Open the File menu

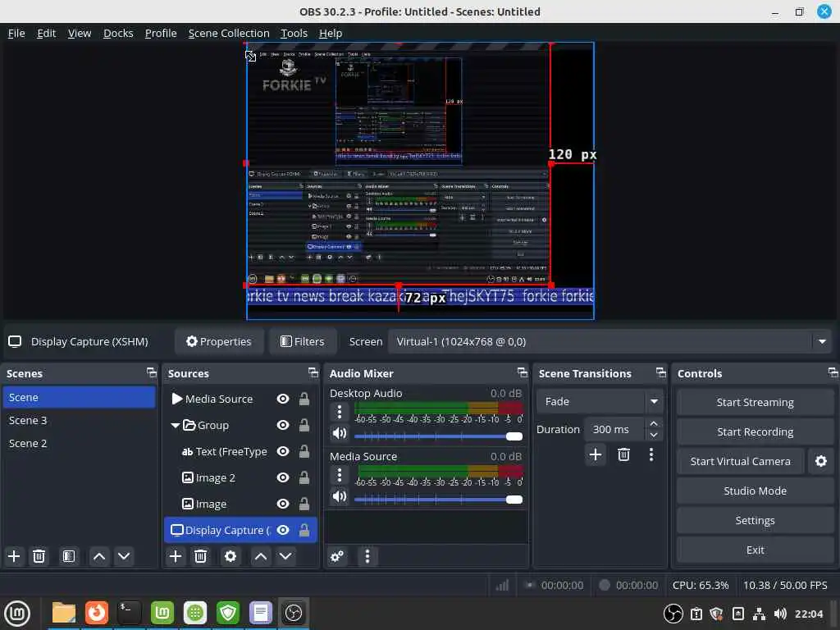click(16, 33)
